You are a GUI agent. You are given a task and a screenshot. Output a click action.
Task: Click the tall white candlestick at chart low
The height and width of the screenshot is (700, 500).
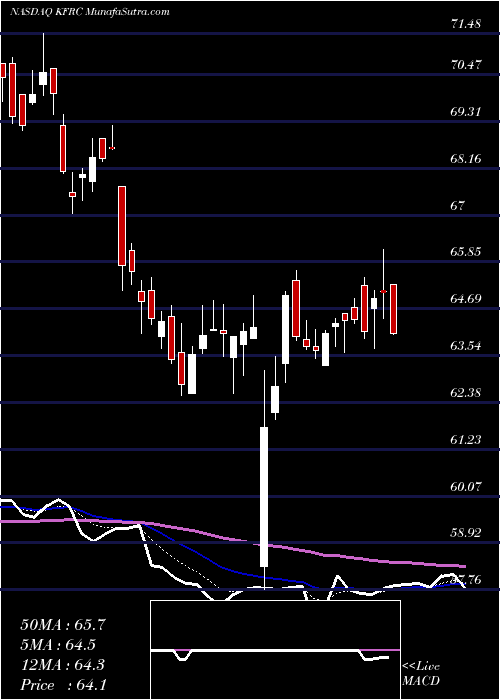coord(264,497)
